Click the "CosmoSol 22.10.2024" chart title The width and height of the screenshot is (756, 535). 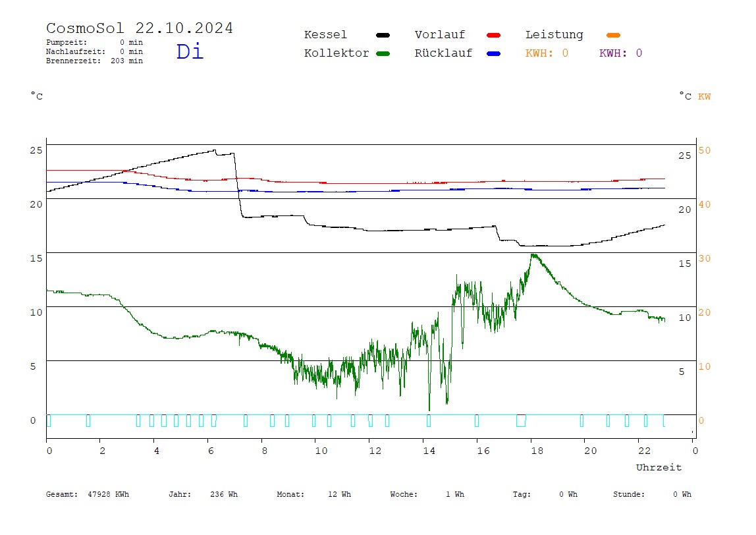pyautogui.click(x=140, y=28)
